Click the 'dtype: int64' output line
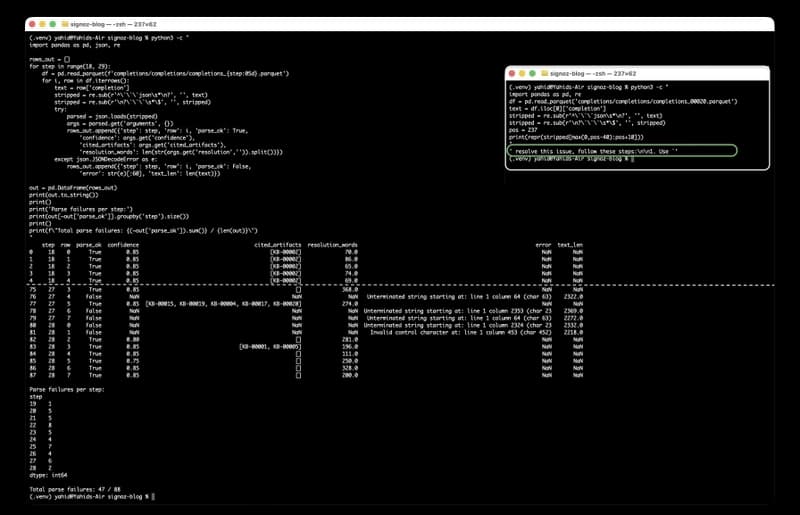The image size is (800, 515). (x=48, y=475)
